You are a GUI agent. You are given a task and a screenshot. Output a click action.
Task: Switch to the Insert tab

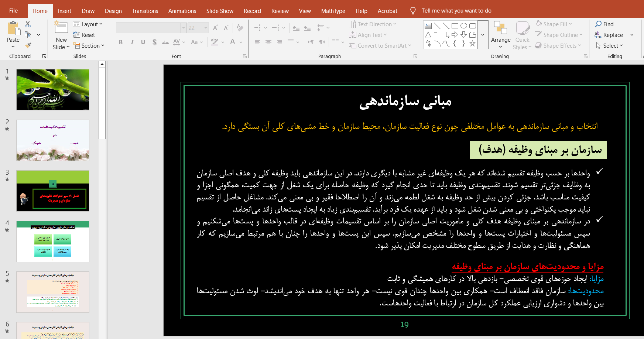(x=64, y=11)
